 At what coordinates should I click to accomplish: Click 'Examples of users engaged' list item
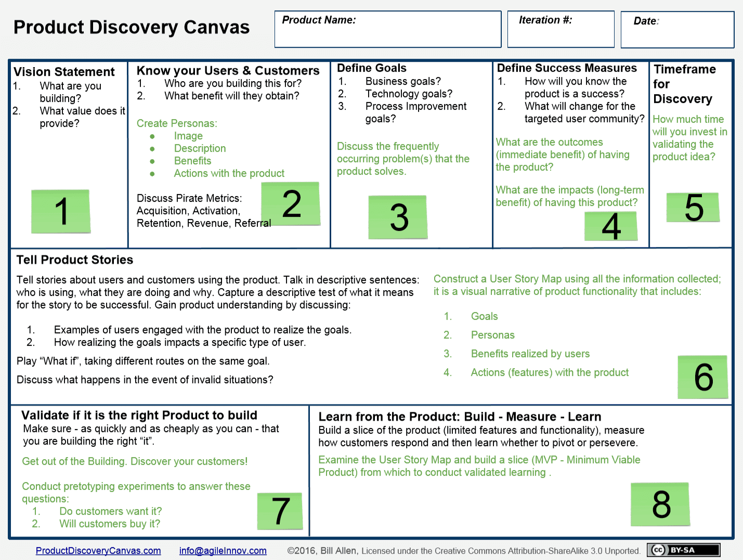(x=203, y=330)
